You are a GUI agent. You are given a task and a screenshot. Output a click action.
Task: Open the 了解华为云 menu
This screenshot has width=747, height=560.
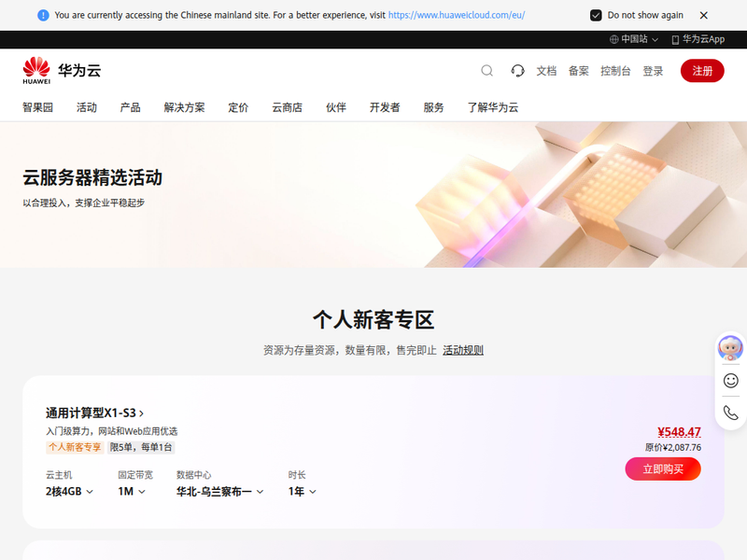(493, 107)
